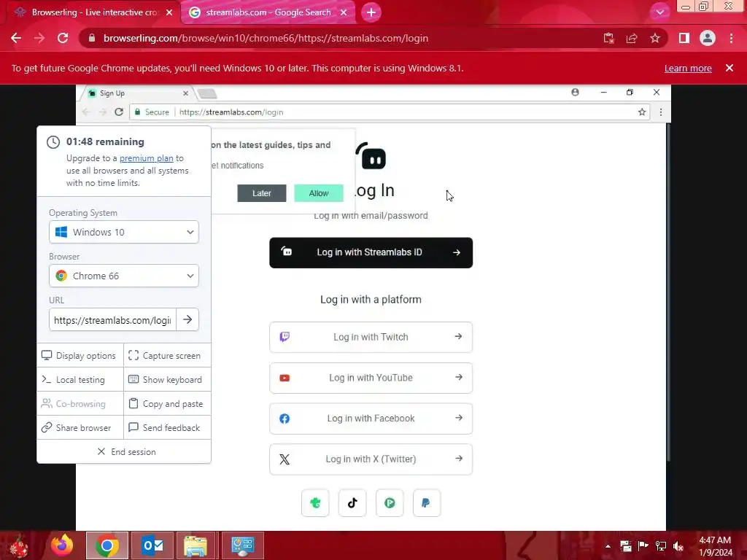Screen dimensions: 747x560
Task: Close the Browserling tab
Action: pos(169,12)
